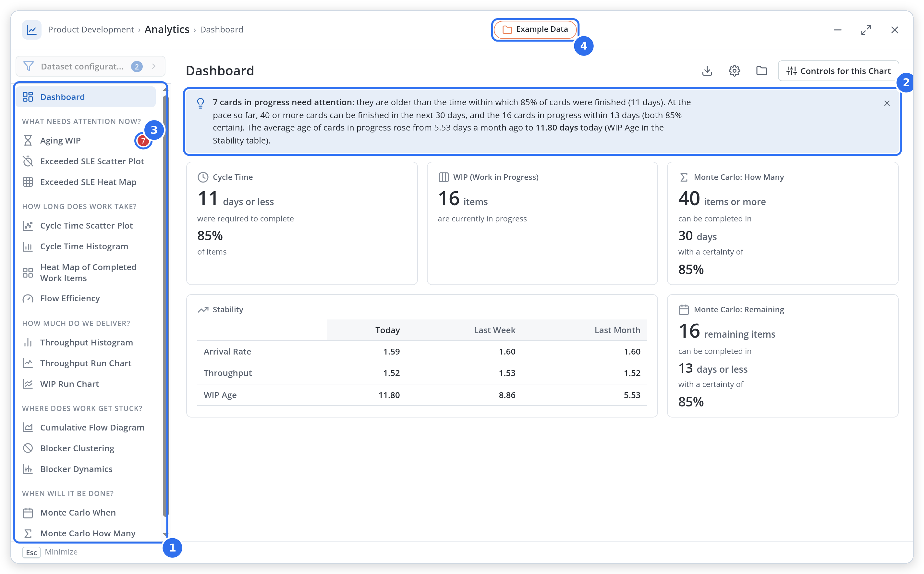Open Cycle Time Scatter Plot

[x=86, y=226]
